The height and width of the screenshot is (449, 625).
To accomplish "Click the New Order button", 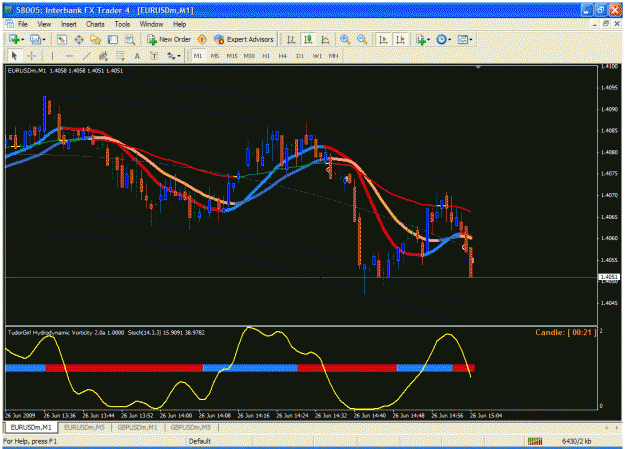I will [x=169, y=39].
